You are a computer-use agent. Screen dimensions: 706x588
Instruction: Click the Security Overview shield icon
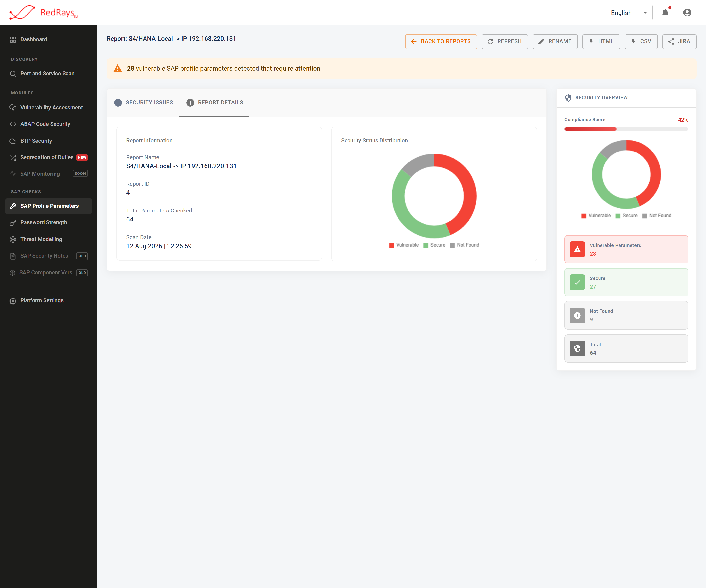pyautogui.click(x=568, y=98)
